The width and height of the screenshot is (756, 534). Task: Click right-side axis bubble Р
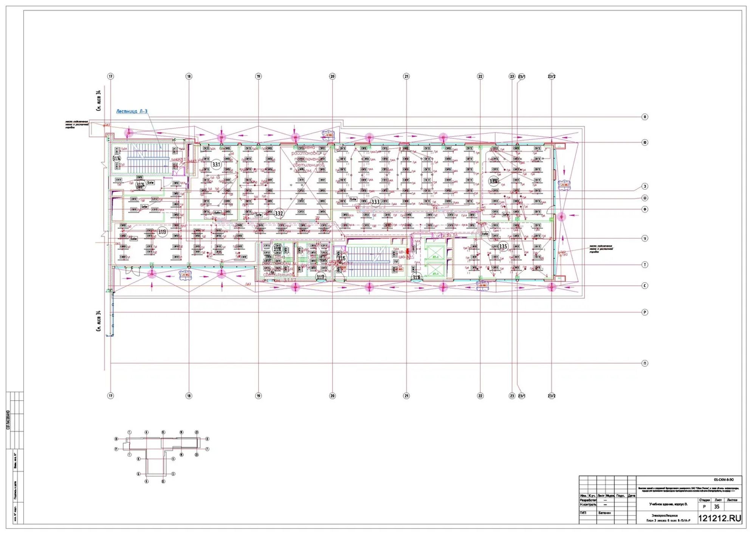645,312
